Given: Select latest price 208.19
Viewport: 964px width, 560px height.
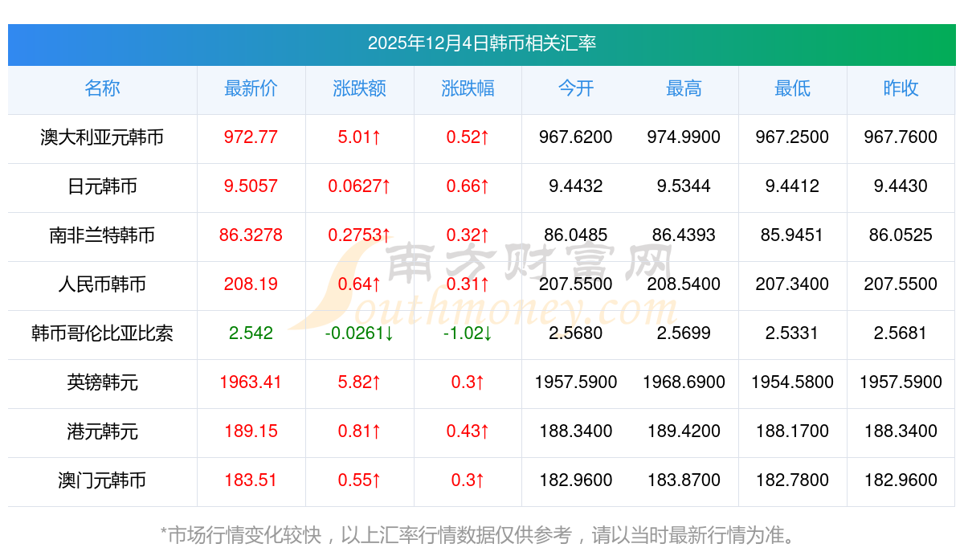Looking at the screenshot, I should click(x=251, y=284).
